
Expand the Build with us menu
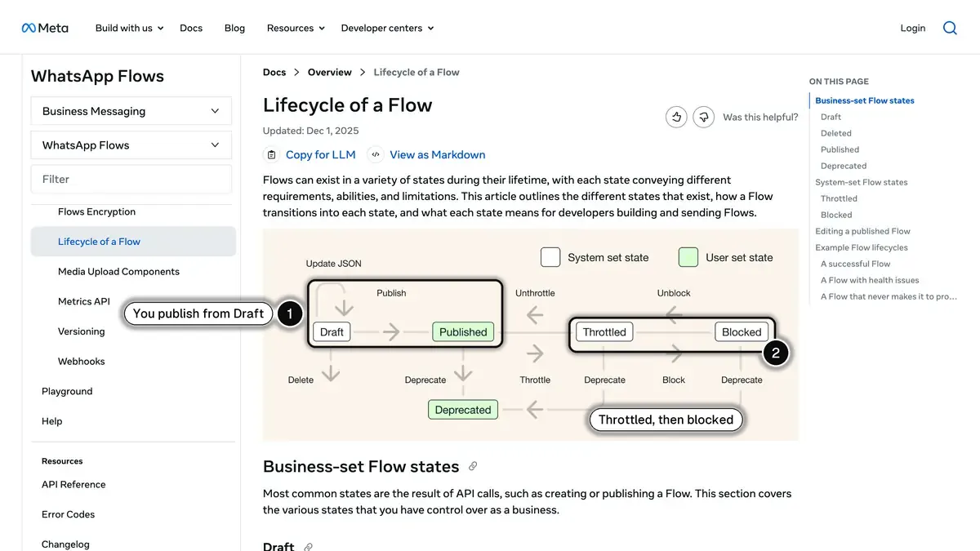point(129,28)
